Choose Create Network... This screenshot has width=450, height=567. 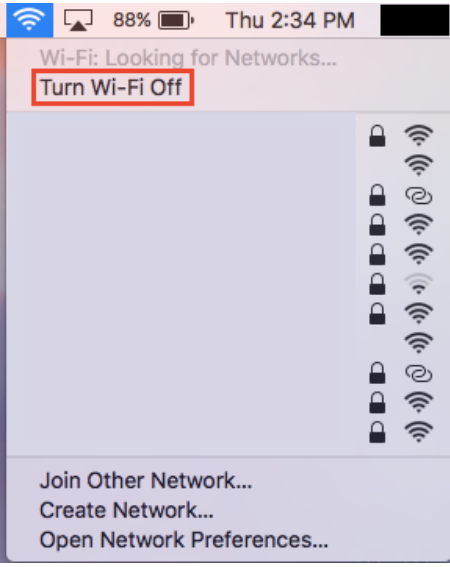point(126,510)
